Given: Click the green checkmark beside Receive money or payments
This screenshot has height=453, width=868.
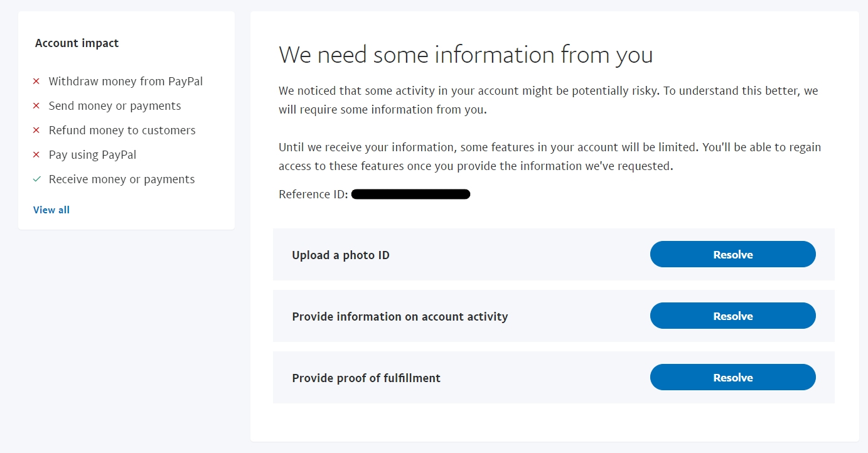Looking at the screenshot, I should click(x=36, y=179).
